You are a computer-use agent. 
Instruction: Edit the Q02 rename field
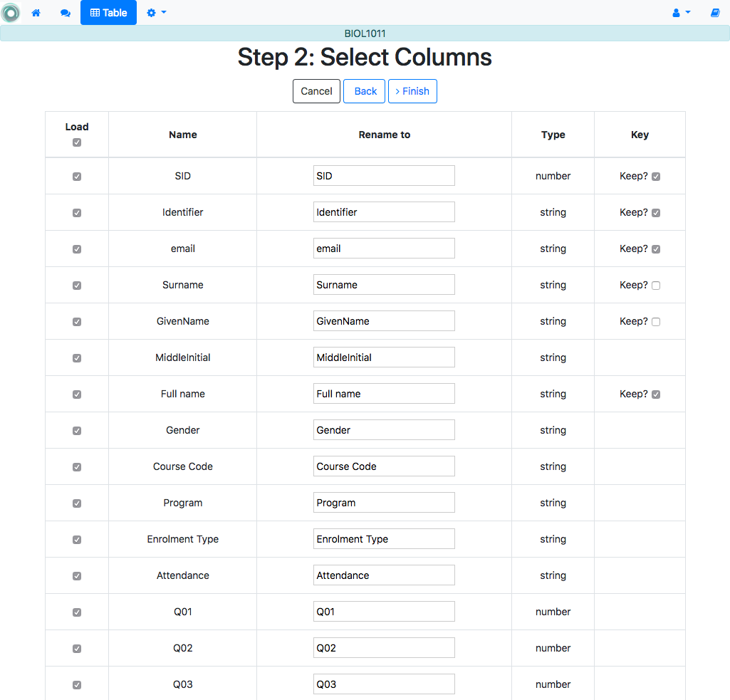384,647
